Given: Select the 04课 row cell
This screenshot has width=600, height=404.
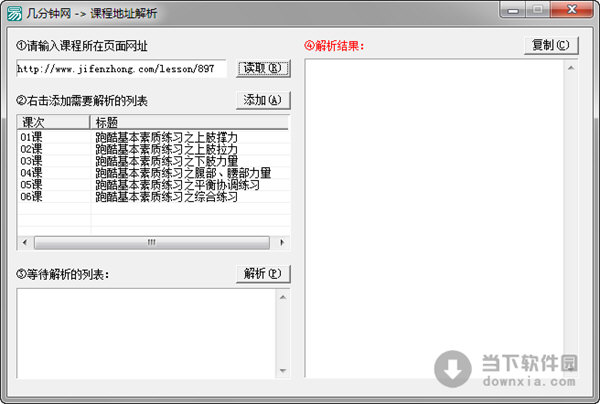Looking at the screenshot, I should coord(31,173).
